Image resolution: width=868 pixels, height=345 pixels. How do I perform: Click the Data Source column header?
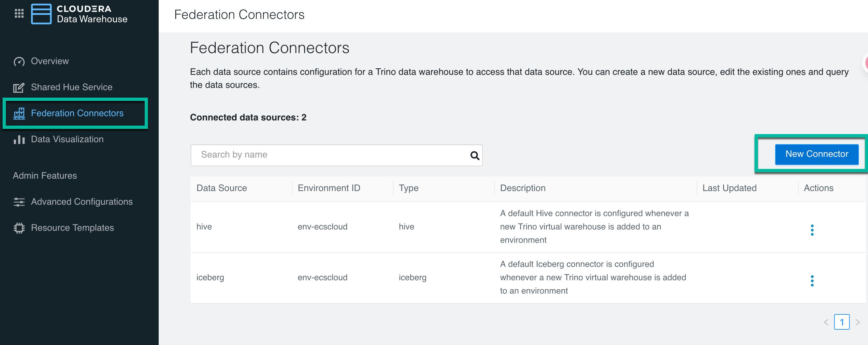pyautogui.click(x=221, y=188)
